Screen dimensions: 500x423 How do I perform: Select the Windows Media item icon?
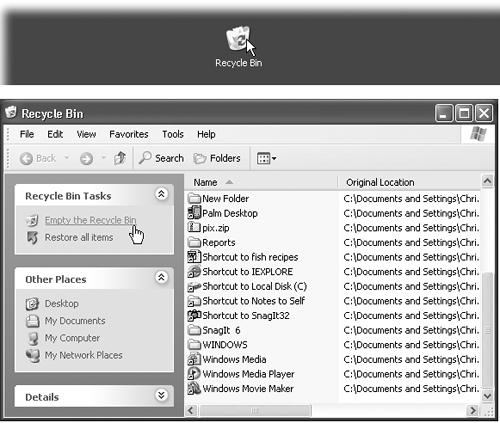pos(194,359)
